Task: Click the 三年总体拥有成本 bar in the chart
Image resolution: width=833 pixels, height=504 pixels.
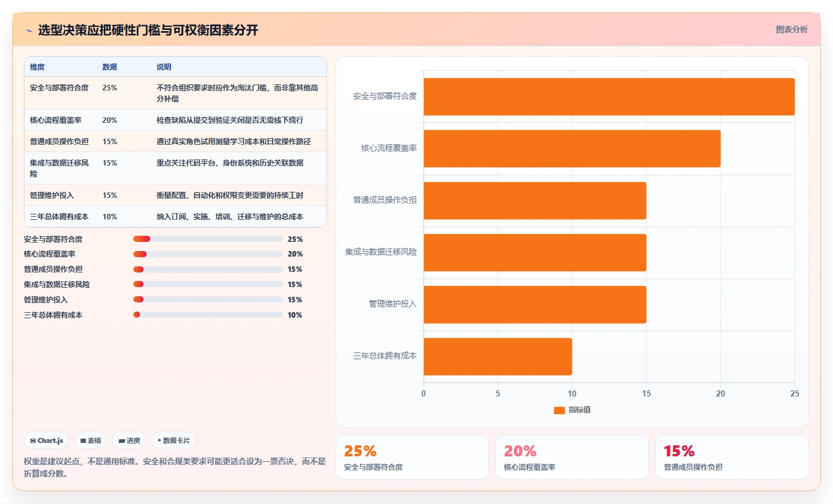Action: pos(497,356)
